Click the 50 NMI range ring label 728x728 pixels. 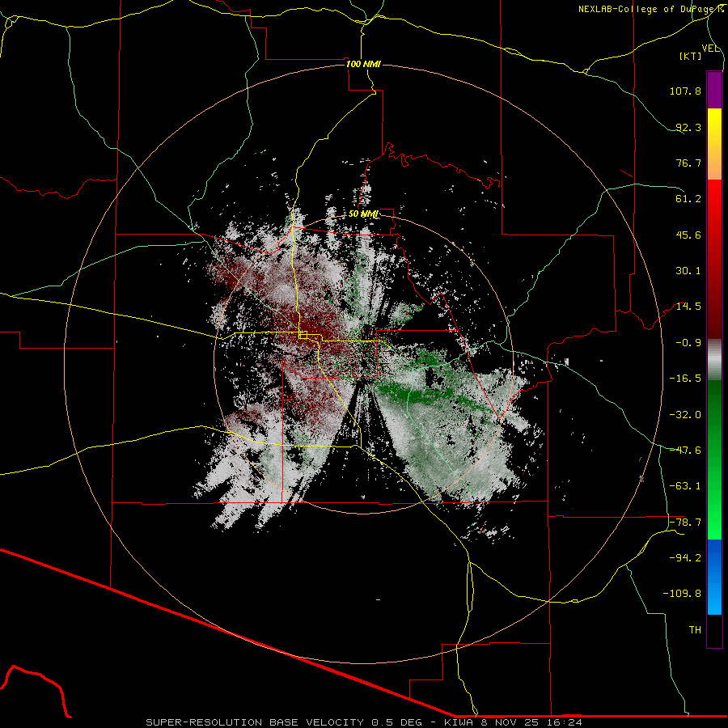point(363,214)
